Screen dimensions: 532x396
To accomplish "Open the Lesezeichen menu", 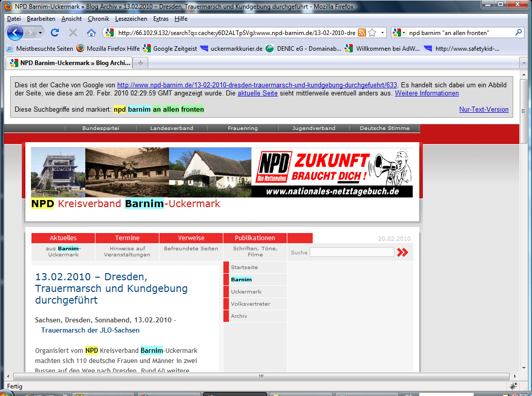I will [131, 19].
